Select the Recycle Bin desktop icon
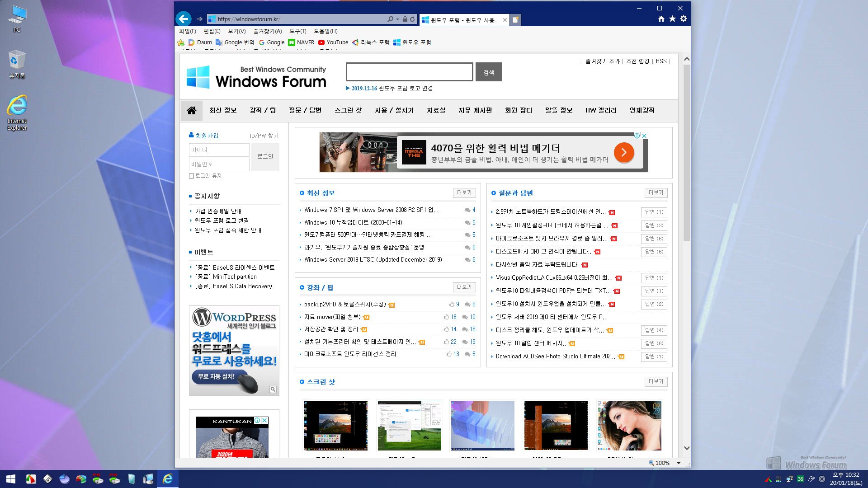Viewport: 868px width, 488px height. [x=17, y=64]
